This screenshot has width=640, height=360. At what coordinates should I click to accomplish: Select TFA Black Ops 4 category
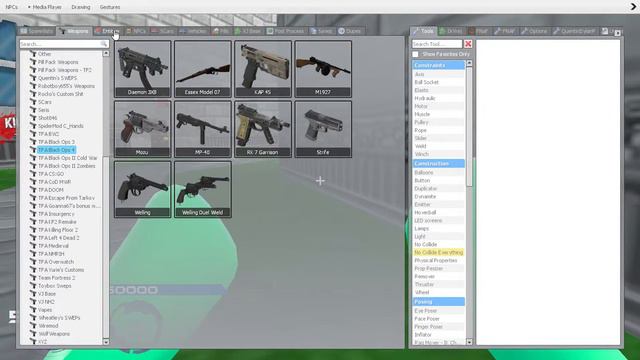(56, 150)
